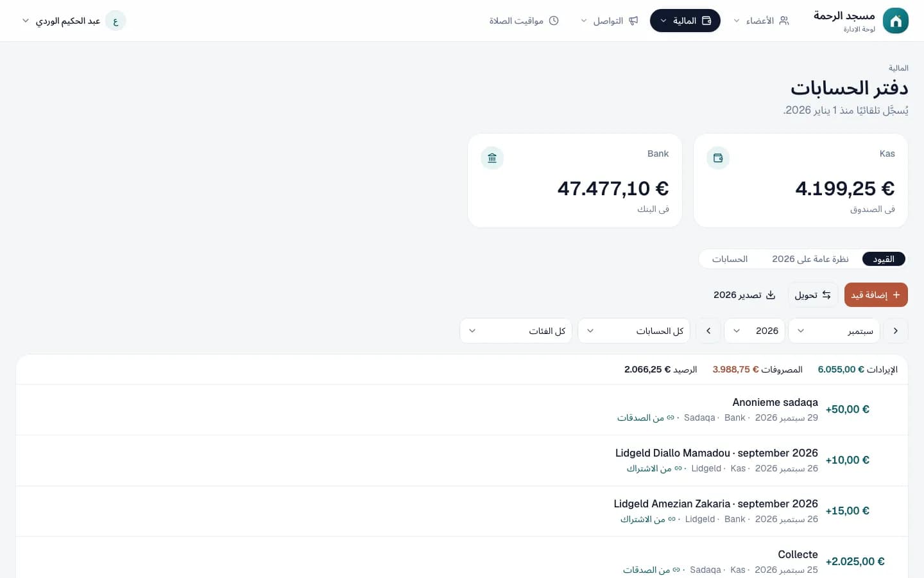Click the user avatar circle ع

(x=116, y=21)
